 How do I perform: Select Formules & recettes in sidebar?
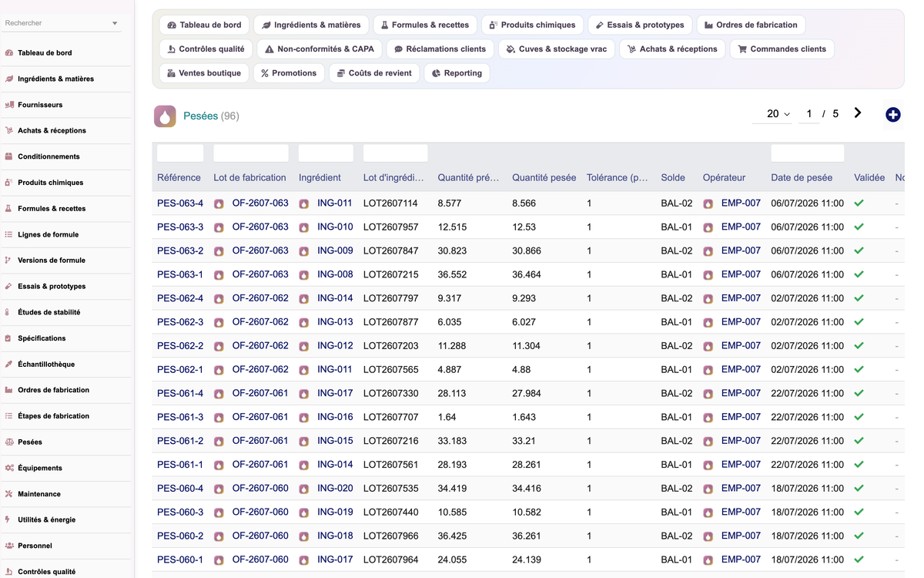click(x=52, y=209)
